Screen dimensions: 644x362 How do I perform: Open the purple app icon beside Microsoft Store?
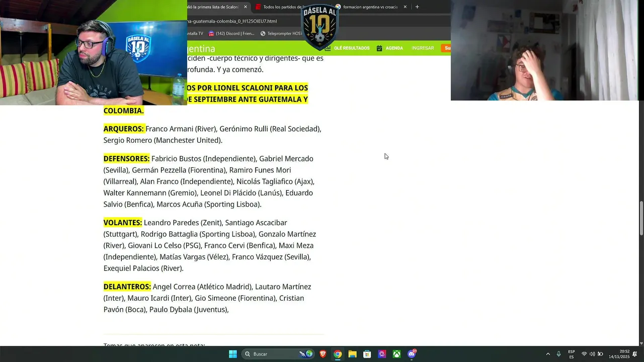click(x=382, y=354)
